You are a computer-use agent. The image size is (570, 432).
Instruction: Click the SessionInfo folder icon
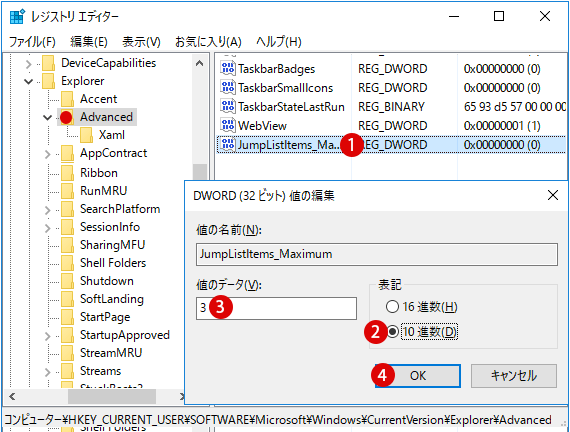68,227
